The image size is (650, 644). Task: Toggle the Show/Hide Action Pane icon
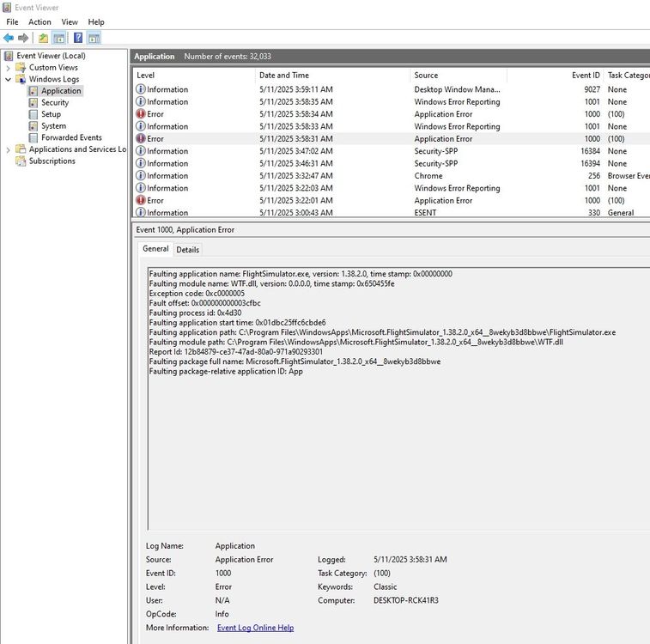click(x=94, y=38)
